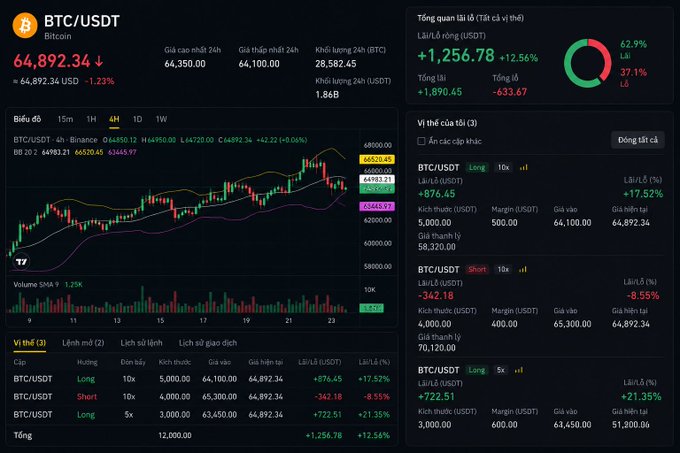The width and height of the screenshot is (680, 453).
Task: Select the 4H chart interval
Action: click(114, 119)
